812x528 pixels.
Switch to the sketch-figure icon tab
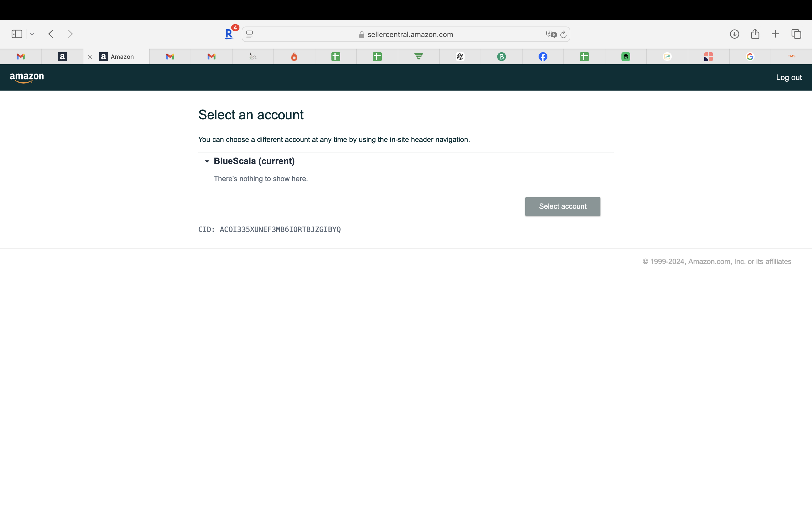[x=253, y=57]
